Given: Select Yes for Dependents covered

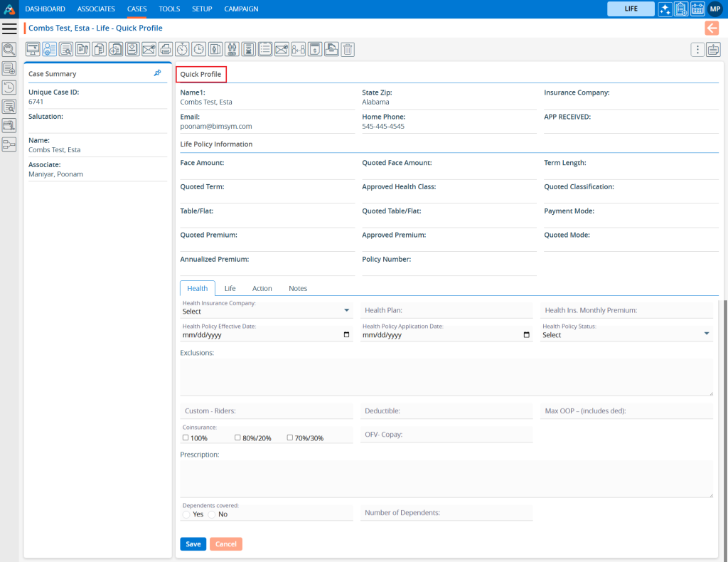Looking at the screenshot, I should pyautogui.click(x=187, y=514).
